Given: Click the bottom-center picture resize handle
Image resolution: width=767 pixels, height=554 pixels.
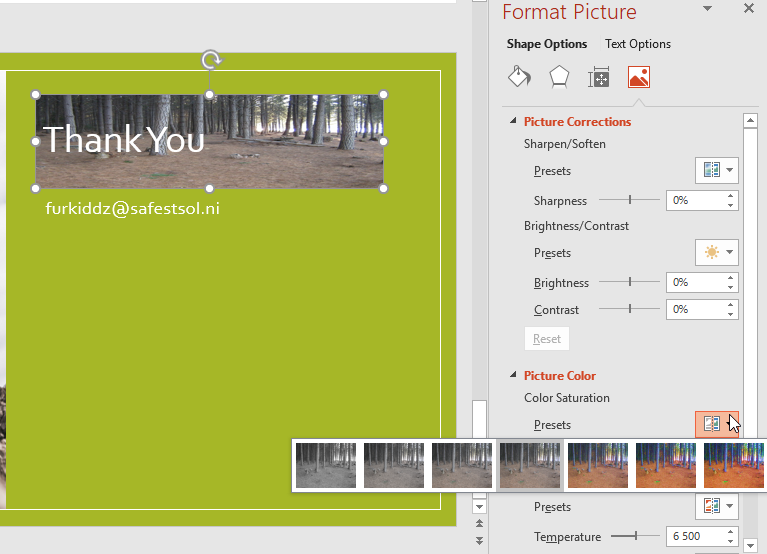Looking at the screenshot, I should (209, 188).
